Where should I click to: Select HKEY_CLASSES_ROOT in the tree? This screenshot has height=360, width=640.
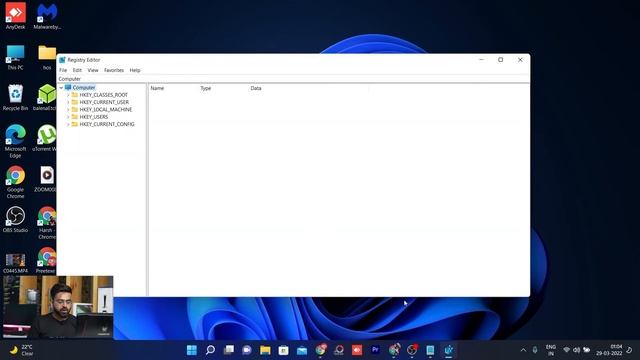(104, 95)
